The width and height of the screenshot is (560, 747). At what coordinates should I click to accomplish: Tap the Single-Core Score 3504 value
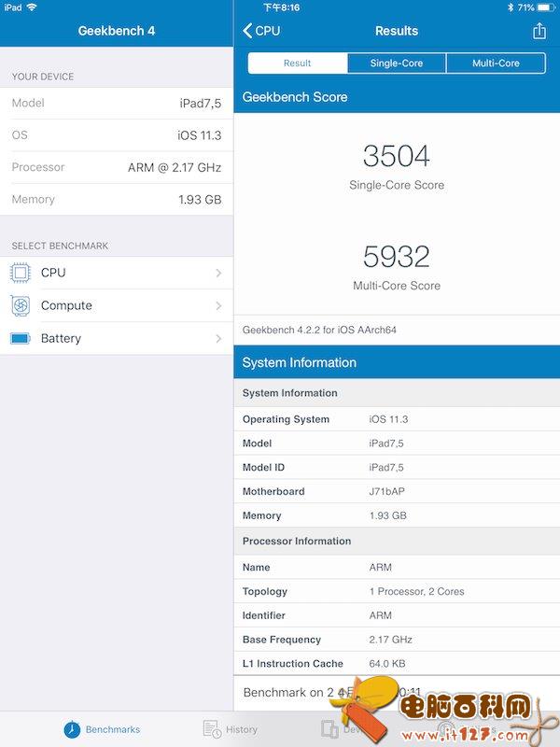tap(396, 155)
